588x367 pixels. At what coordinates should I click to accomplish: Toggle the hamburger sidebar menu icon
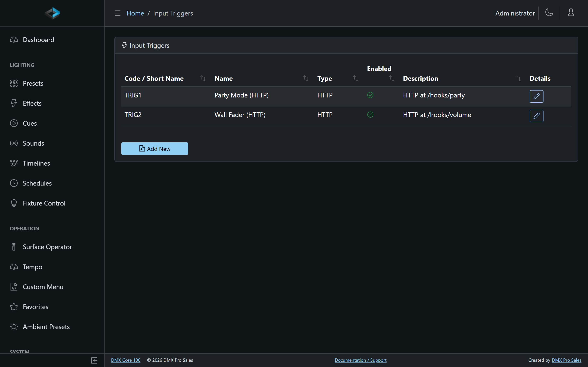[118, 13]
